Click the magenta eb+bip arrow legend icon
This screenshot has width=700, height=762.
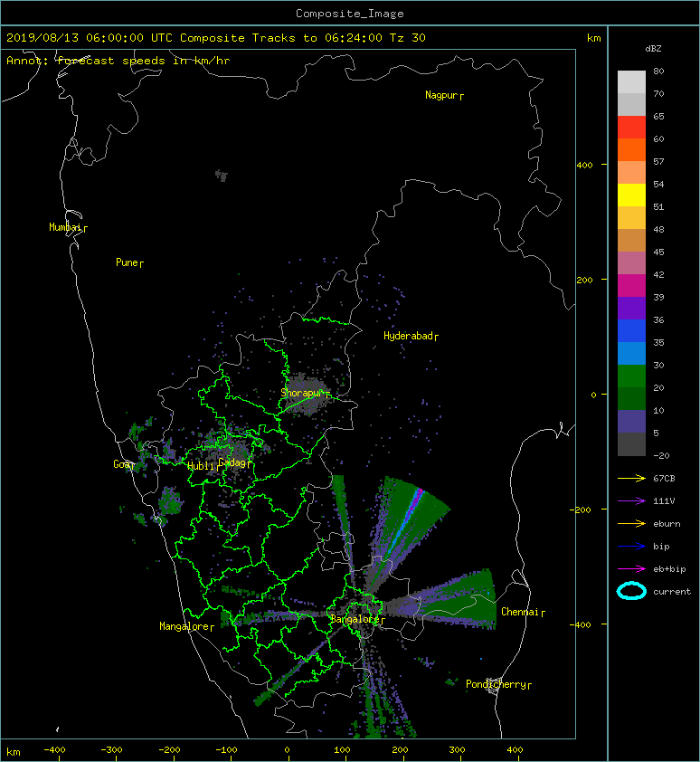click(631, 568)
